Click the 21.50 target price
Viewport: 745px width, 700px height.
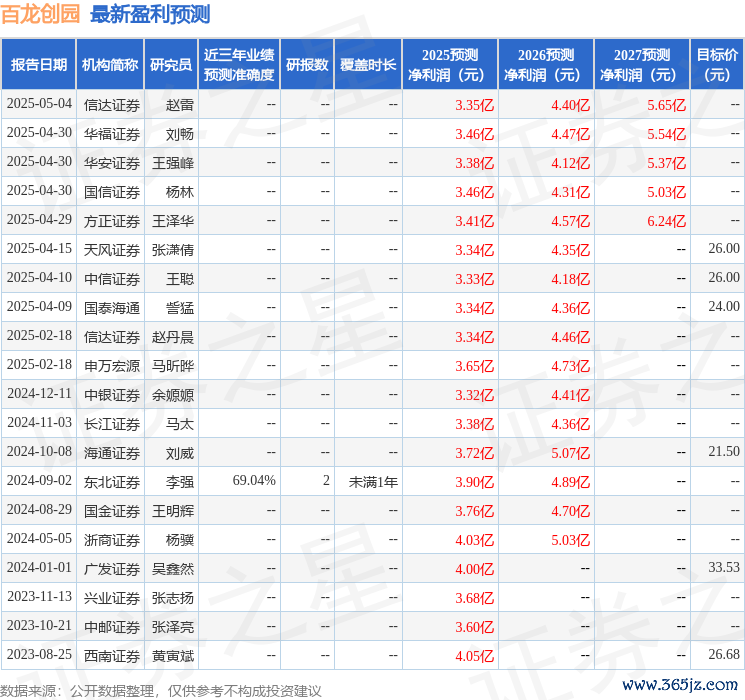click(x=724, y=451)
